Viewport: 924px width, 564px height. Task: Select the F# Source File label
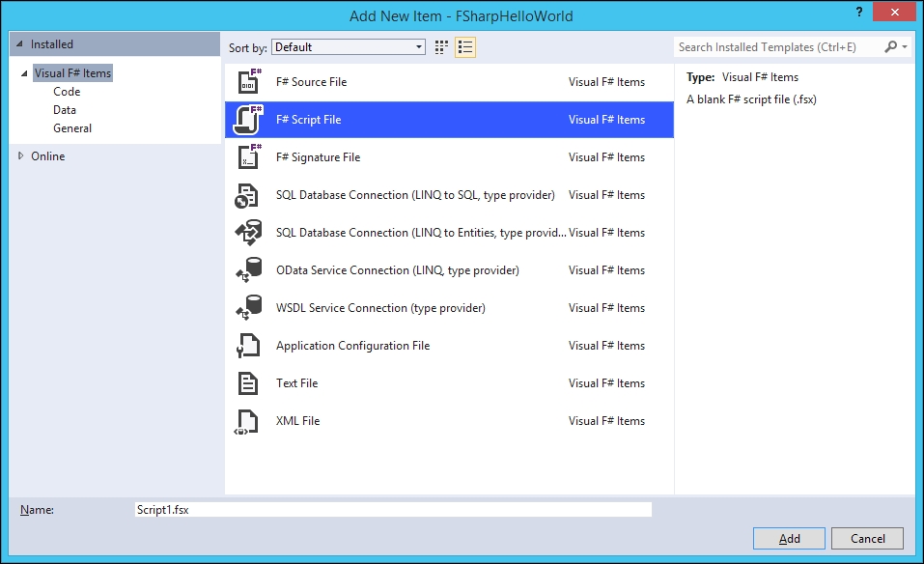point(311,82)
